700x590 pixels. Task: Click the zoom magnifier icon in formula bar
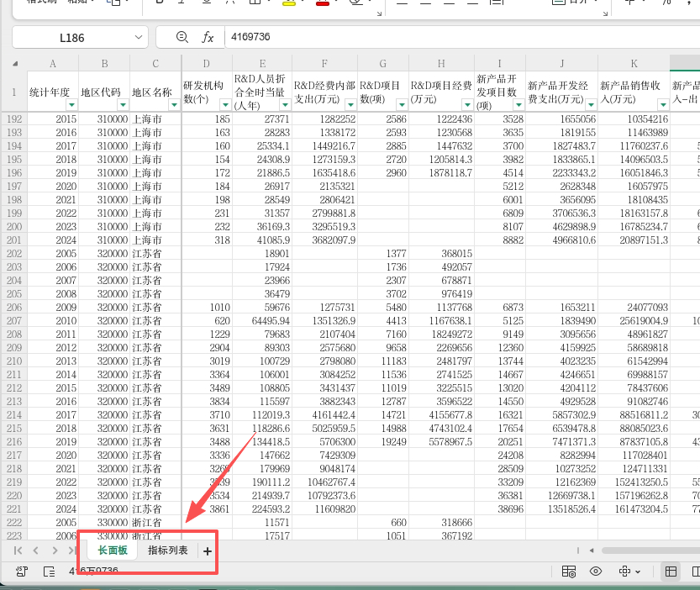pos(182,37)
